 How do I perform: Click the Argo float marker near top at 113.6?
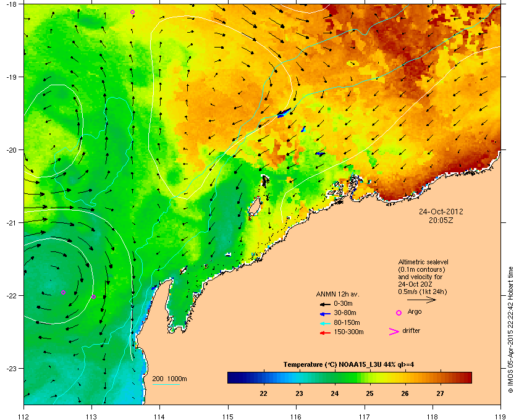(132, 12)
